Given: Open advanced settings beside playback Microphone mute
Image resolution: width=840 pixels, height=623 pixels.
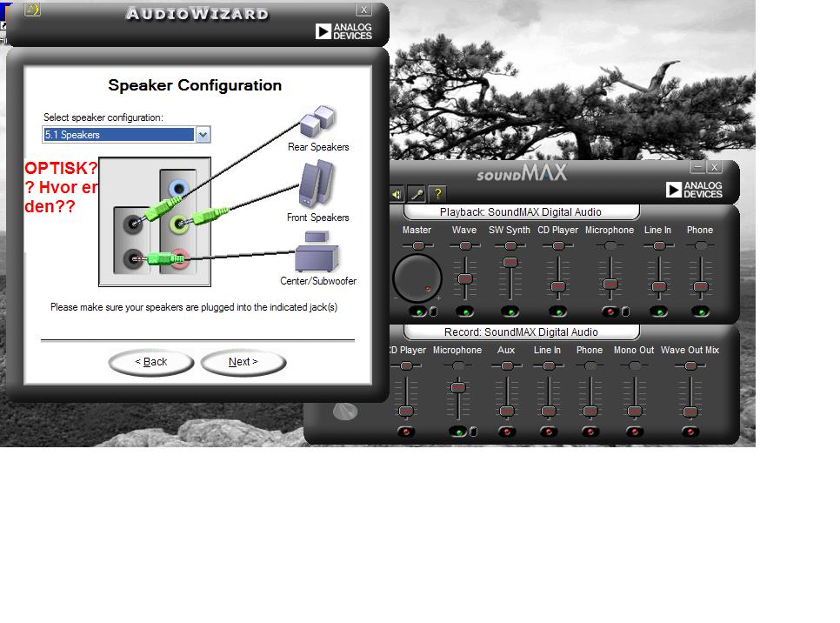Looking at the screenshot, I should pos(626,311).
